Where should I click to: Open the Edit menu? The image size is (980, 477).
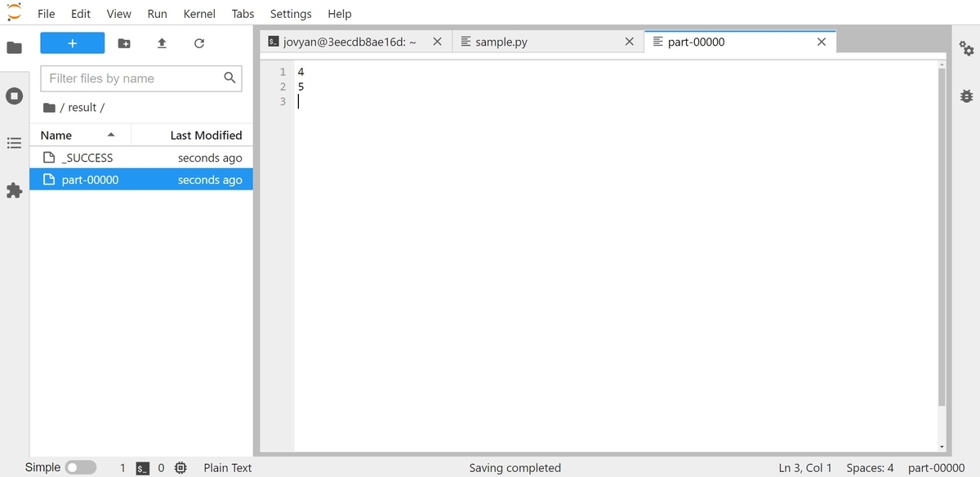point(81,14)
